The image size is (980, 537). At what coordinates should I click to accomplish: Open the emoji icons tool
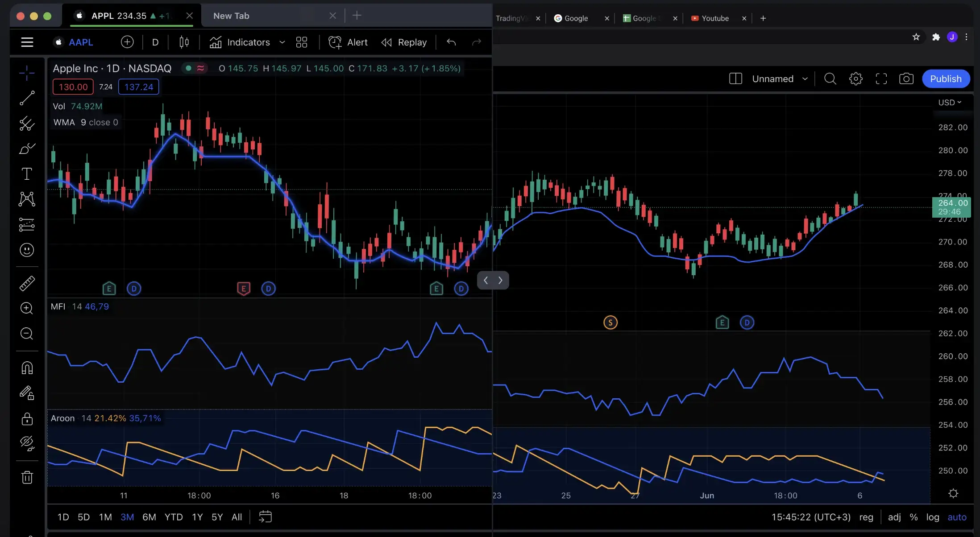(27, 250)
